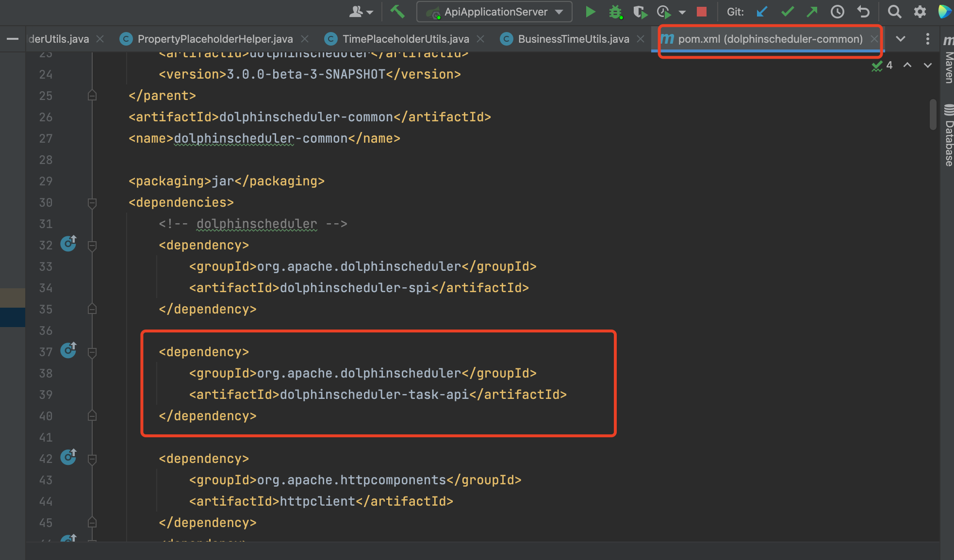The width and height of the screenshot is (954, 560).
Task: Expand the profiler options dropdown arrow
Action: [x=682, y=12]
